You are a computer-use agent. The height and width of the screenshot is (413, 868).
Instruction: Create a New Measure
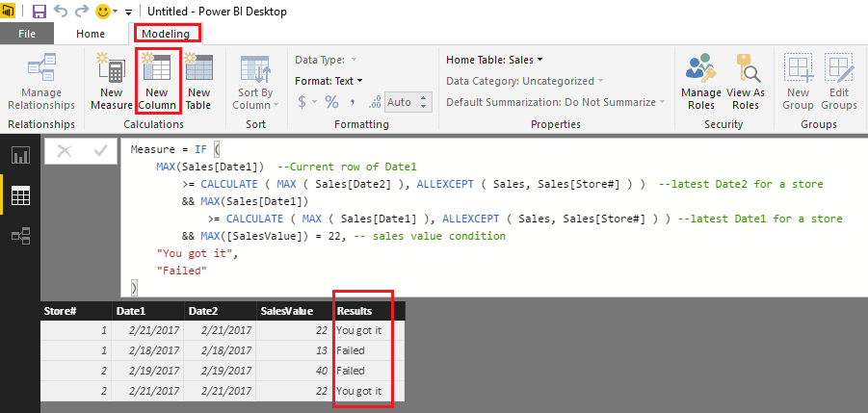coord(111,82)
